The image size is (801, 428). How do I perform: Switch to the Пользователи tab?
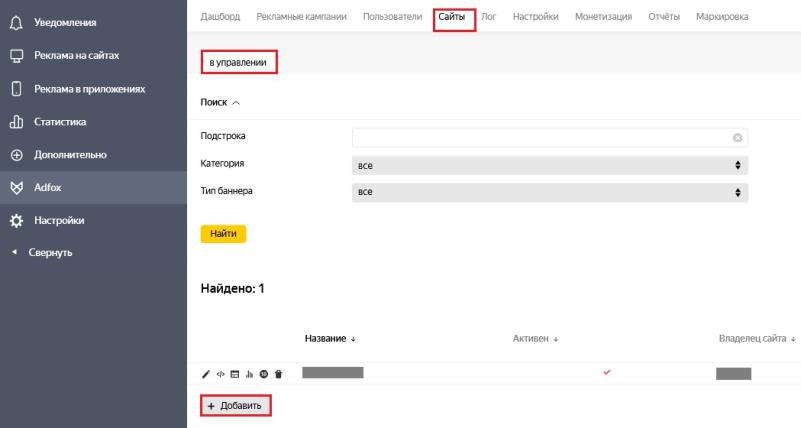[392, 17]
